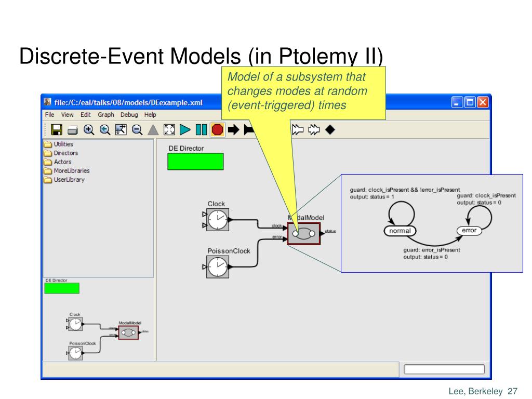Click the window title bar application icon
This screenshot has width=532, height=399.
pos(47,102)
